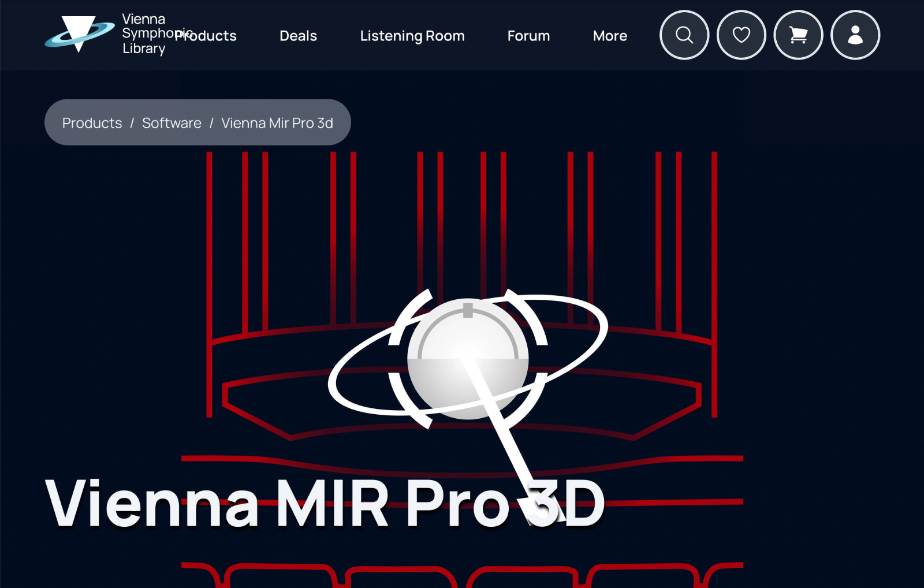Open the search icon in header
Image resolution: width=924 pixels, height=588 pixels.
(x=684, y=35)
